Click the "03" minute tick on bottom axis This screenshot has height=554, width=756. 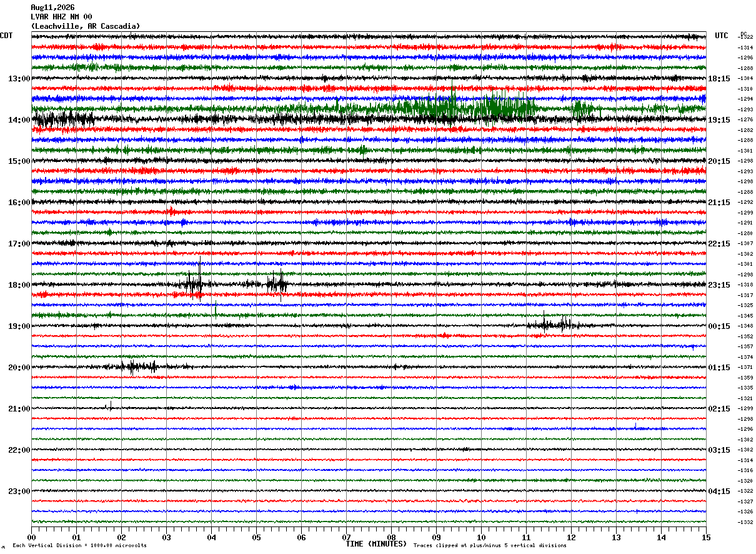click(x=166, y=537)
